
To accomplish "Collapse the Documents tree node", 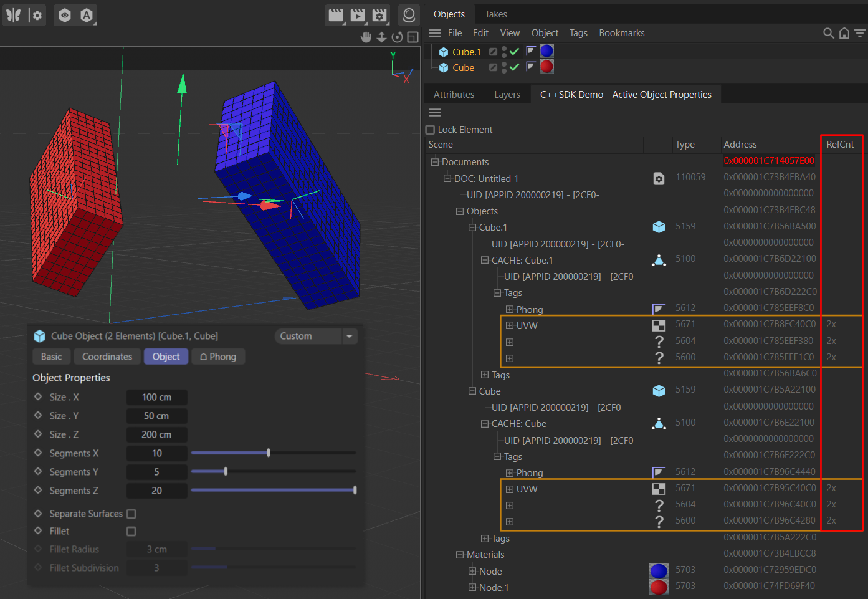I will click(435, 162).
